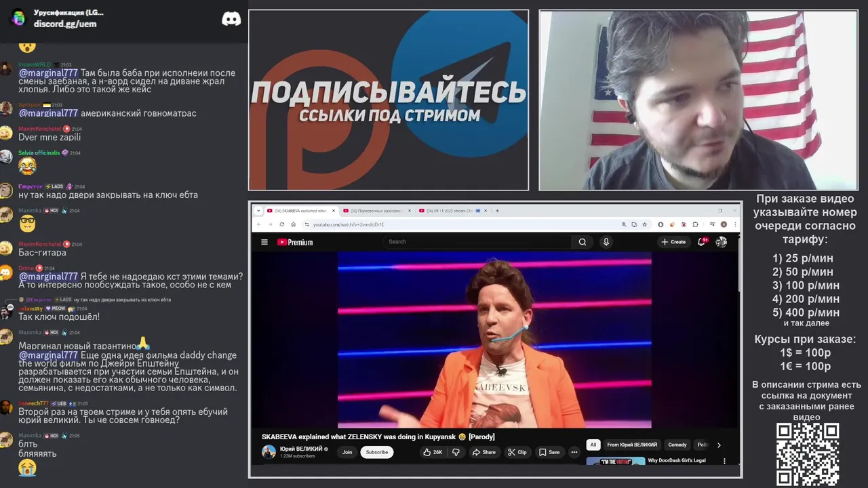The width and height of the screenshot is (868, 488).
Task: Open the Create menu button
Action: click(x=673, y=242)
